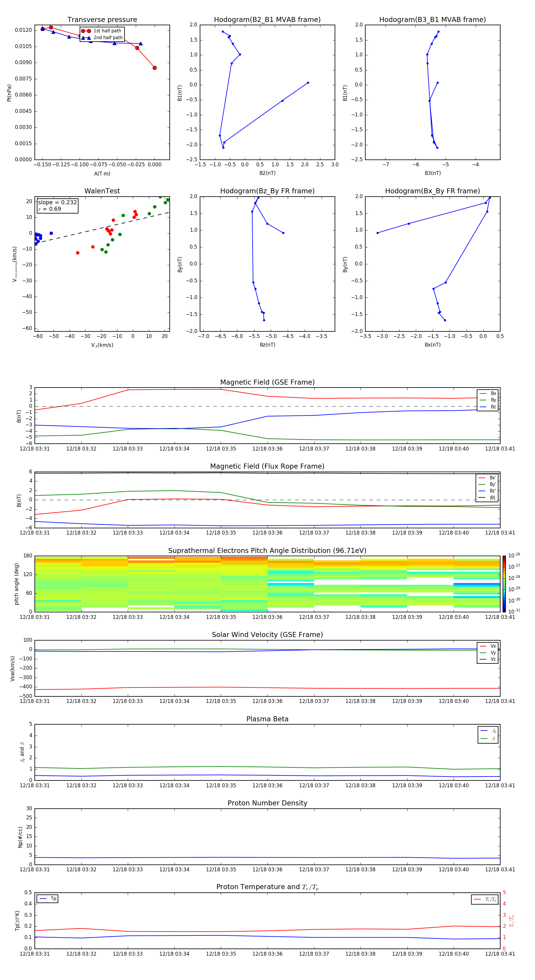Click the 'r = 0.69' annotation text

[x=50, y=209]
